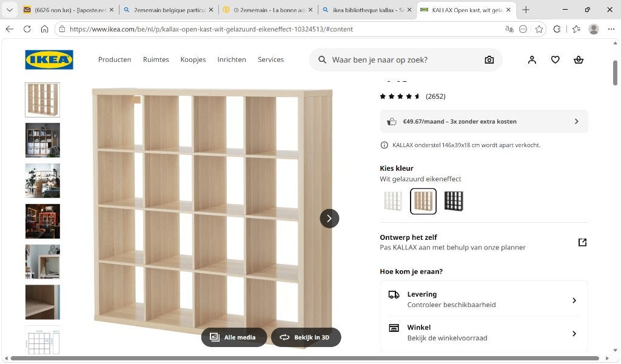Switch to the 2ememain La bonne adresse tab
This screenshot has width=621, height=364.
(267, 10)
